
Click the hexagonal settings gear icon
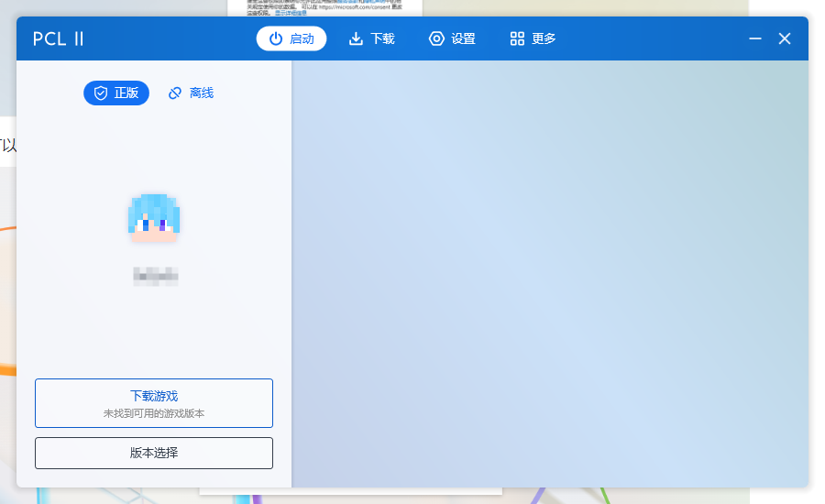436,38
